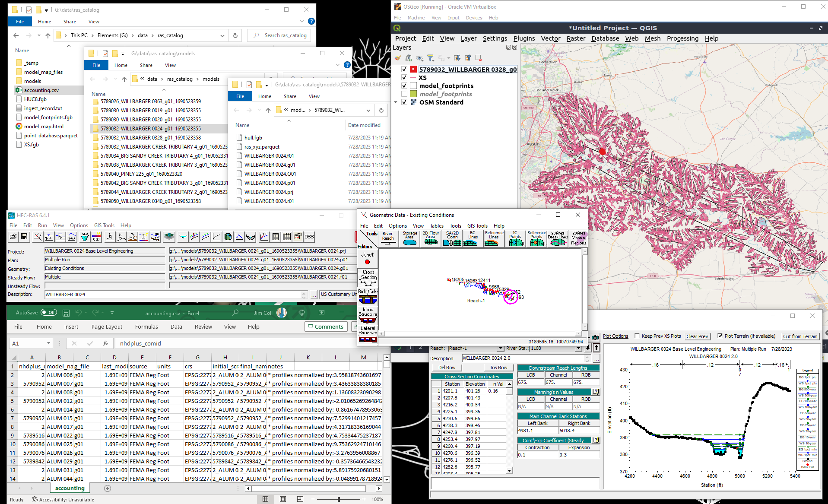
Task: Toggle Excel AutoSave switch
Action: (x=48, y=313)
